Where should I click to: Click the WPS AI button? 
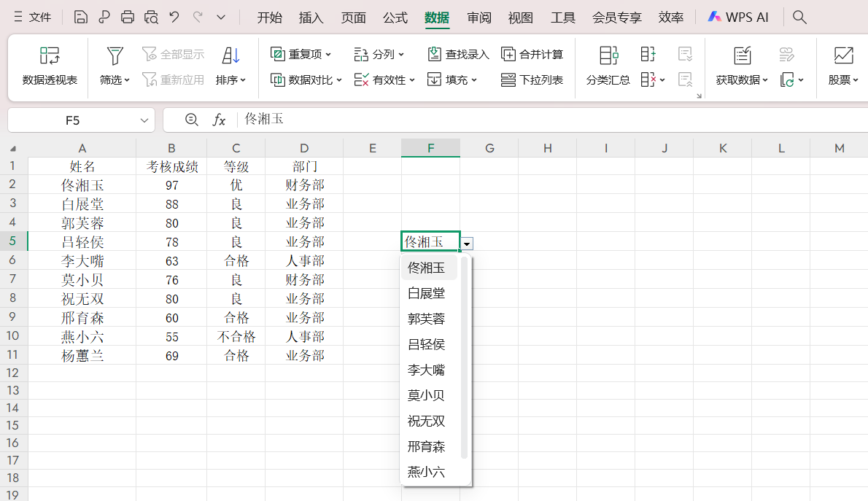738,18
